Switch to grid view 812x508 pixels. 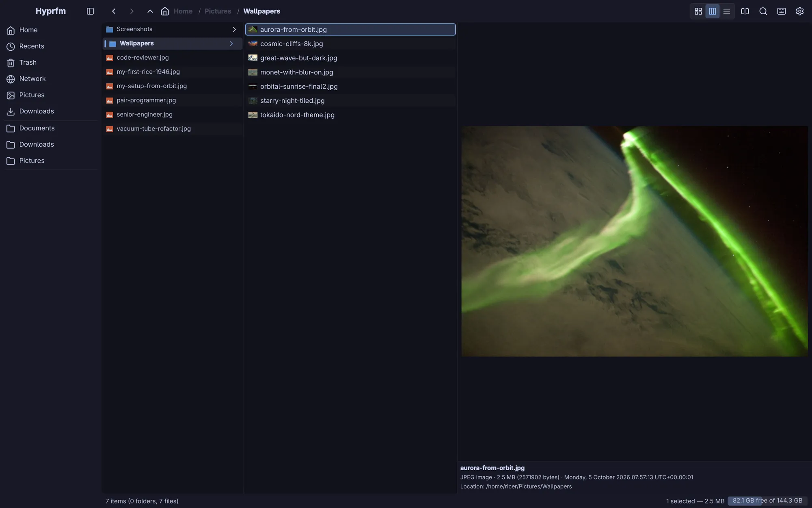pyautogui.click(x=698, y=11)
